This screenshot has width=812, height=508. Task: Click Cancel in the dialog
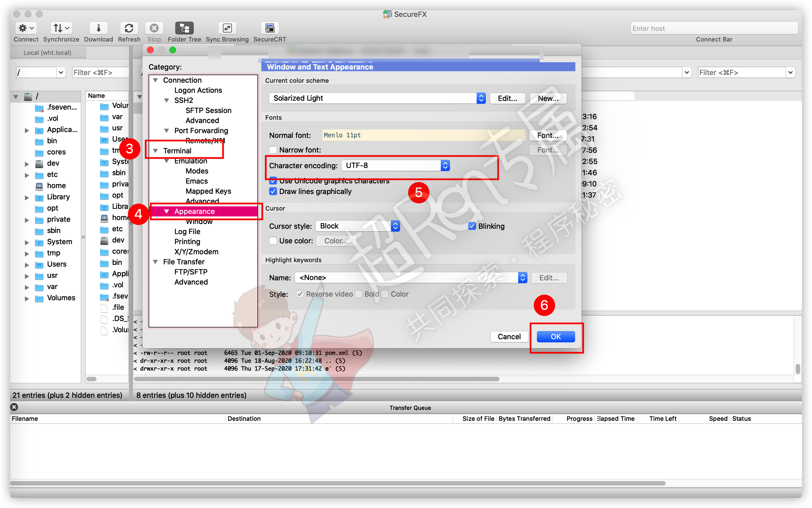[x=509, y=337]
